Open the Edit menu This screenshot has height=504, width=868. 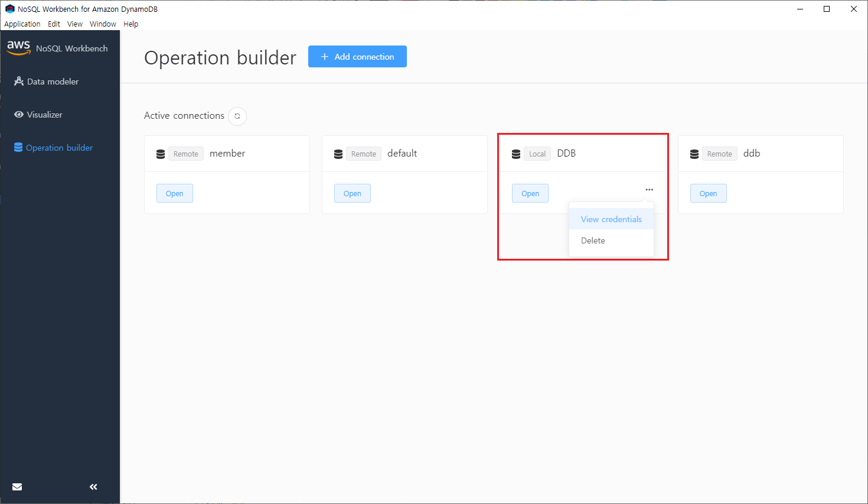[54, 24]
